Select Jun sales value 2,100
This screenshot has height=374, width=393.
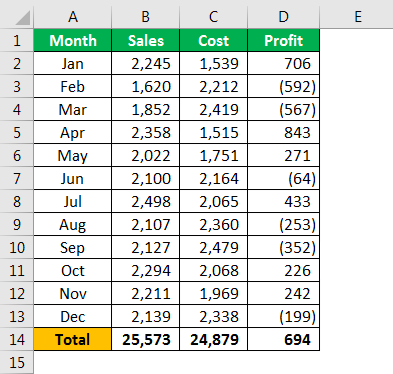point(146,178)
